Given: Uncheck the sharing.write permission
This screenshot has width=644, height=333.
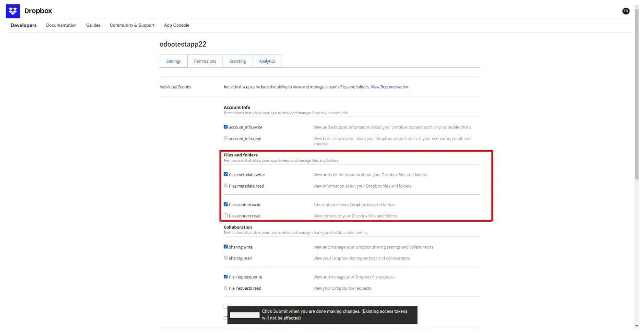Looking at the screenshot, I should point(226,246).
